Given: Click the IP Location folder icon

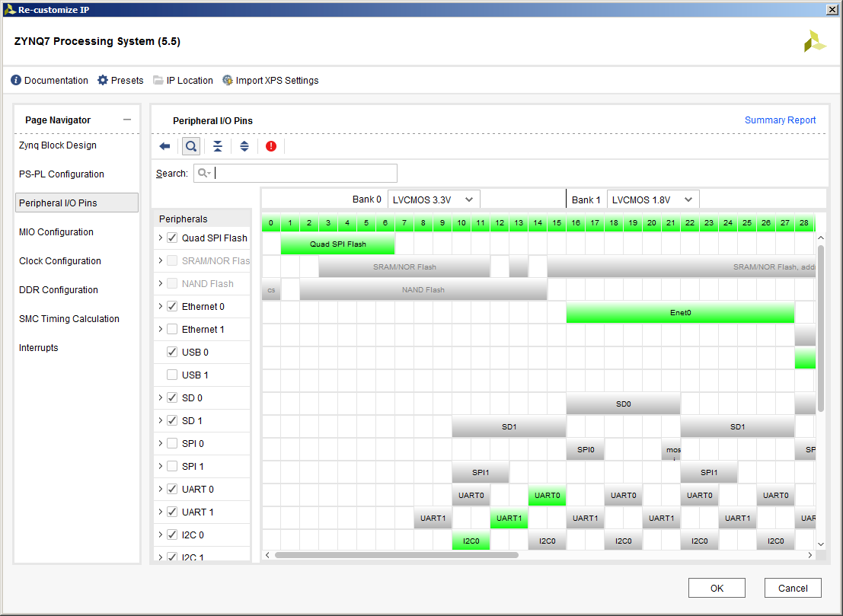Looking at the screenshot, I should click(x=158, y=80).
